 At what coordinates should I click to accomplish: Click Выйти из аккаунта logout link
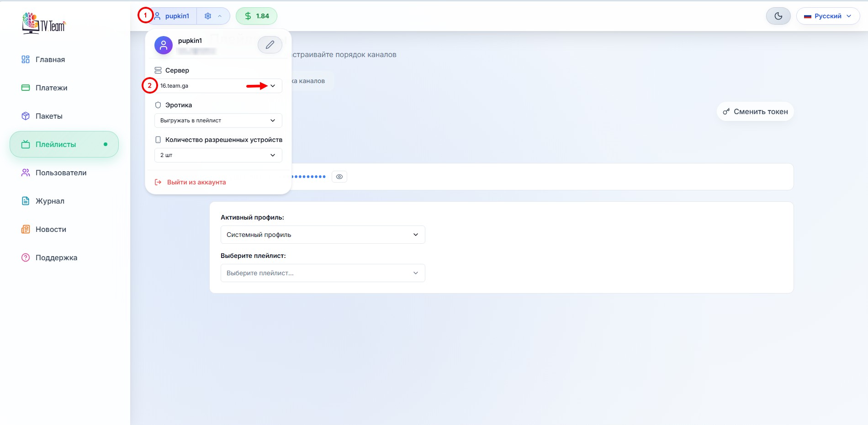196,182
